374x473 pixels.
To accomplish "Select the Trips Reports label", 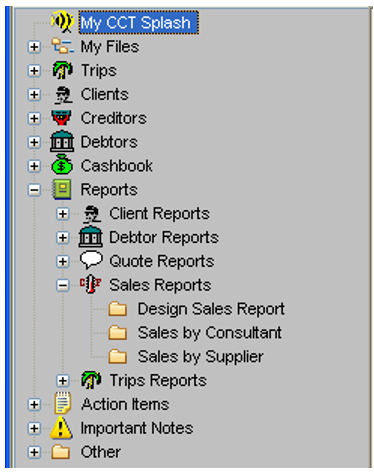I will click(158, 380).
